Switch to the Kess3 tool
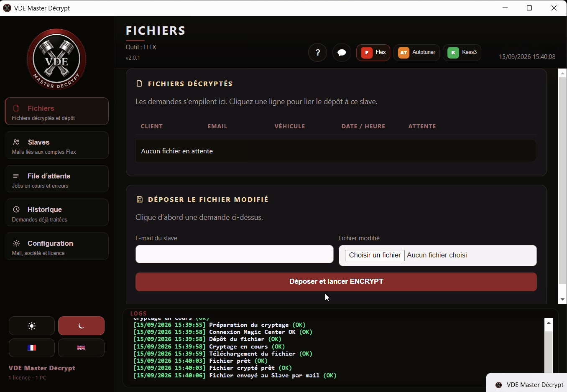The image size is (567, 392). point(462,53)
